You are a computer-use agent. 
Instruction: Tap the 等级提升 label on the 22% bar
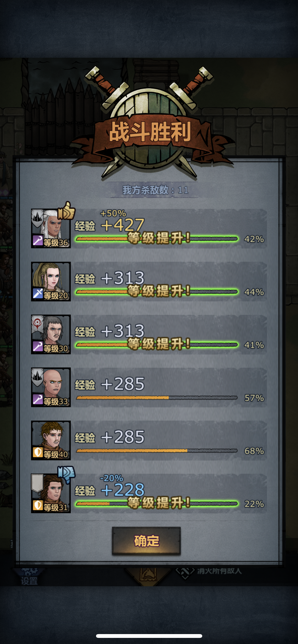(x=159, y=503)
